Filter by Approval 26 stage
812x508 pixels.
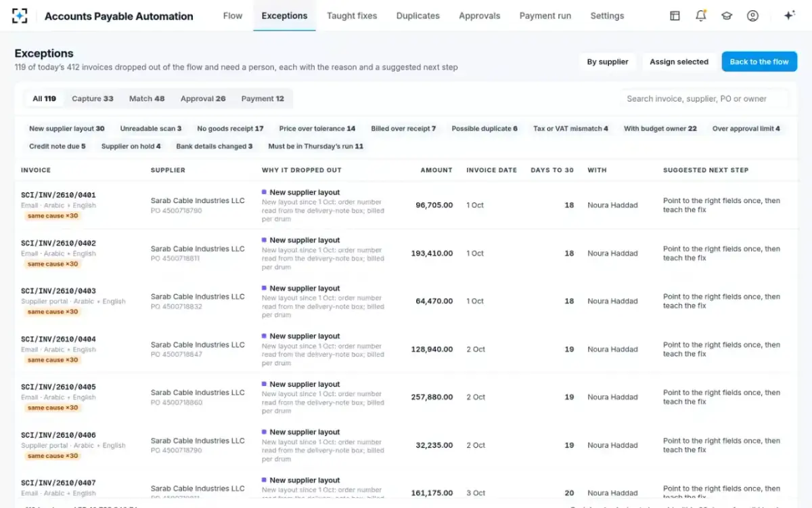[x=203, y=99]
